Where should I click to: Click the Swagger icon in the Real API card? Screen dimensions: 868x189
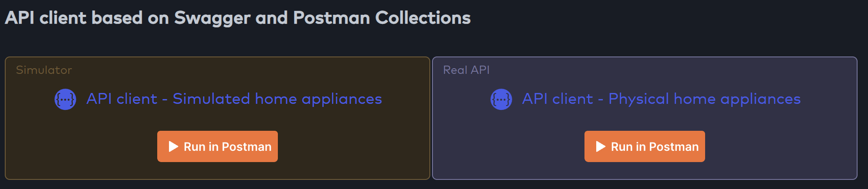click(x=501, y=99)
